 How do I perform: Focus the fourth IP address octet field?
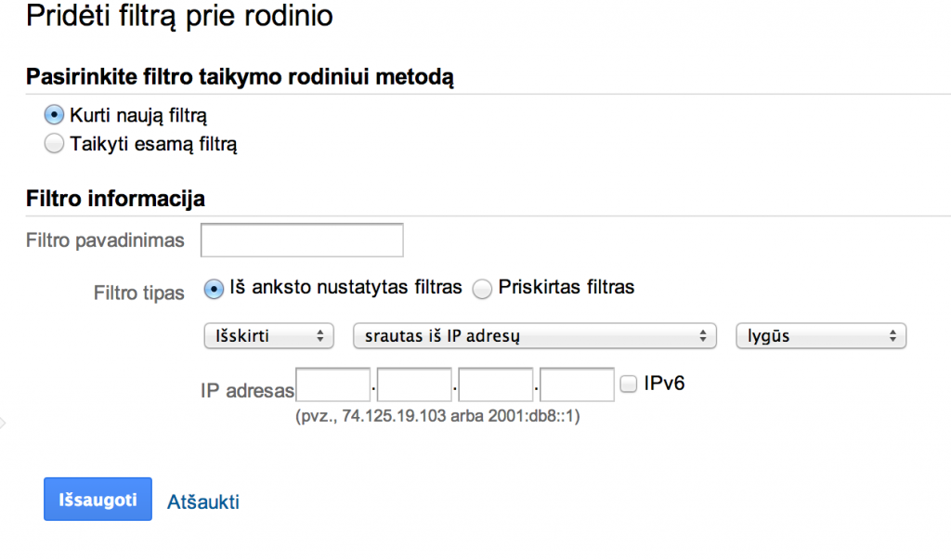pyautogui.click(x=577, y=384)
